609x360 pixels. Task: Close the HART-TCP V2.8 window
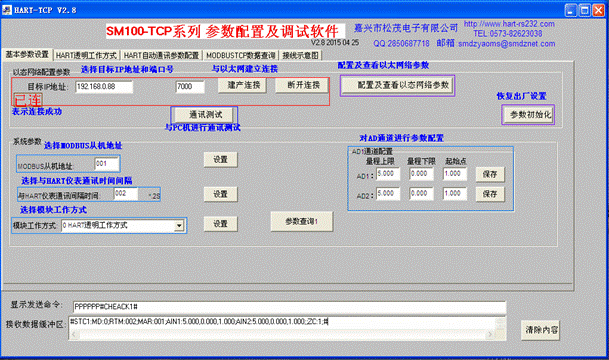598,10
